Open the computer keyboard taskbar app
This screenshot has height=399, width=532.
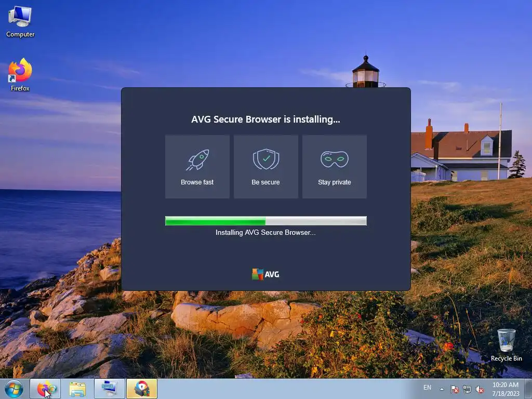[109, 389]
